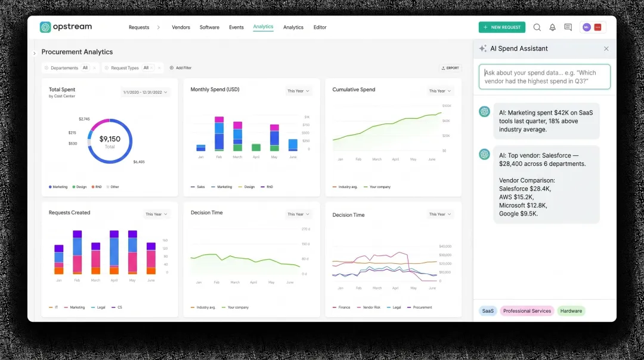Close the AI Spend Assistant panel
Viewport: 644px width, 360px height.
tap(606, 48)
